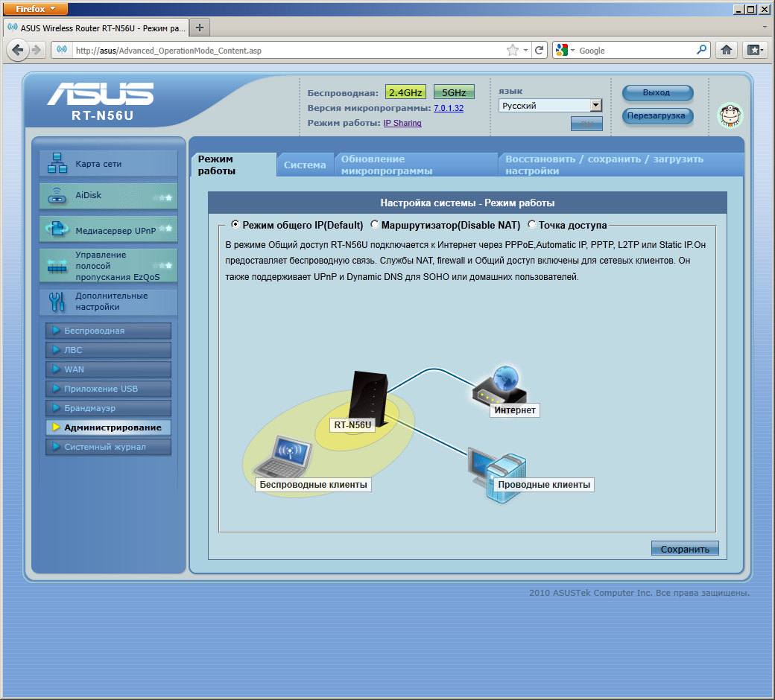The height and width of the screenshot is (700, 775).
Task: Open Дополнительные настройки menu item
Action: (108, 302)
